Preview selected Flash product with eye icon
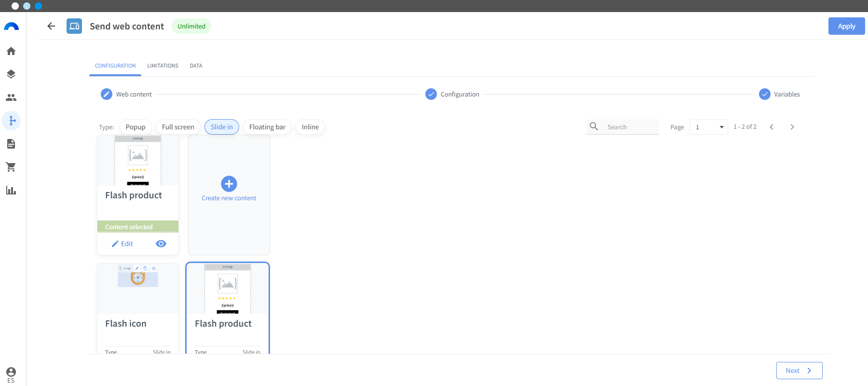 coord(161,244)
